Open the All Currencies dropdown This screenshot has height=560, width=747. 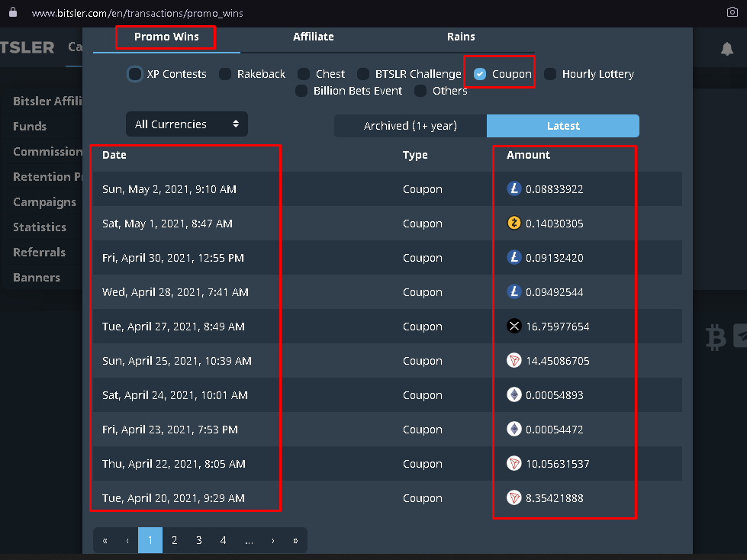(187, 124)
